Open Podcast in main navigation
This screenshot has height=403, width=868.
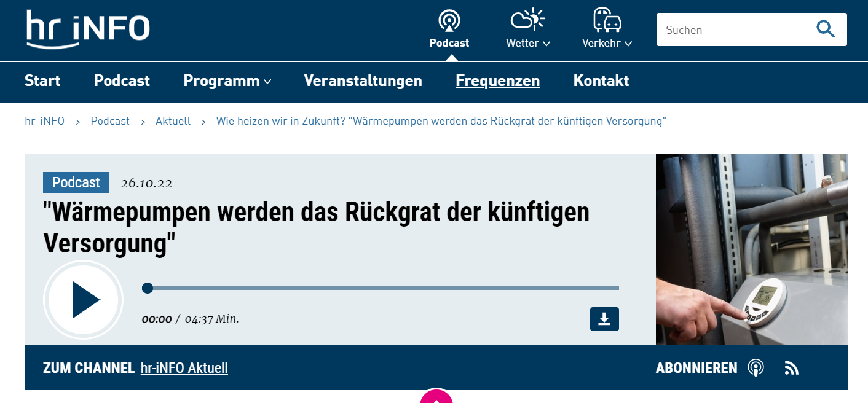pos(122,80)
